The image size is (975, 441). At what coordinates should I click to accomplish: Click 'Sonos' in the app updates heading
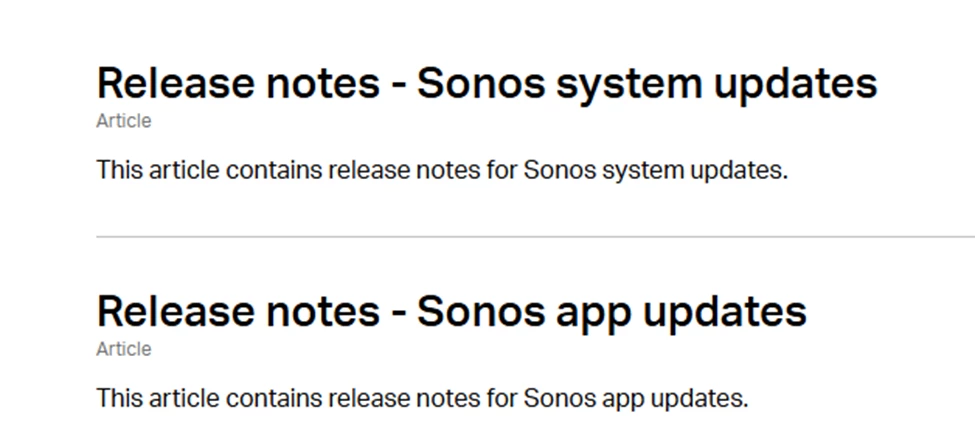[x=481, y=312]
